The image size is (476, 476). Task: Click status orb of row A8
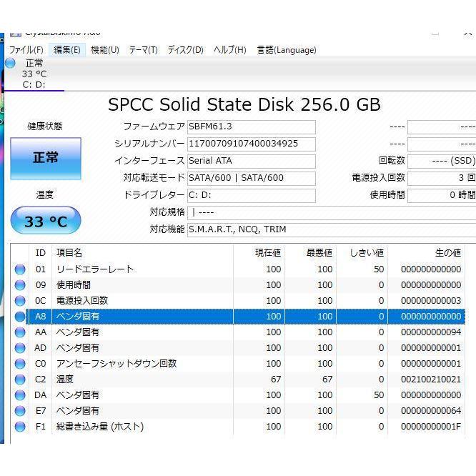pos(20,317)
